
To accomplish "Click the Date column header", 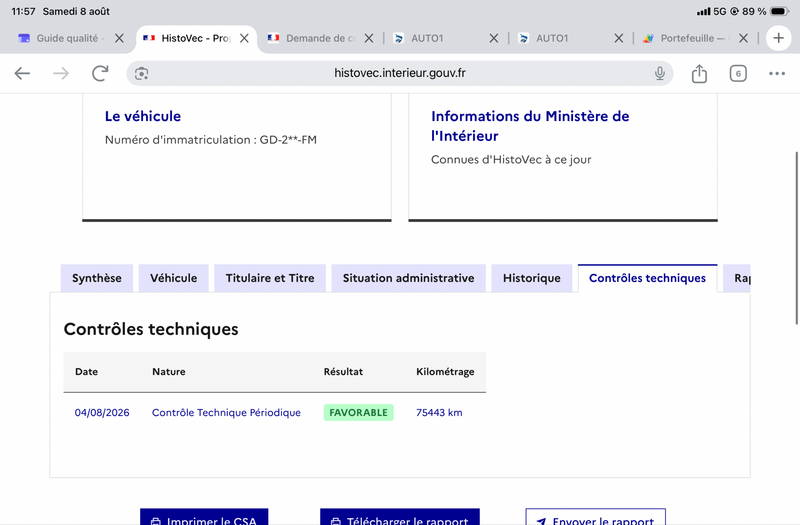I will coord(86,371).
